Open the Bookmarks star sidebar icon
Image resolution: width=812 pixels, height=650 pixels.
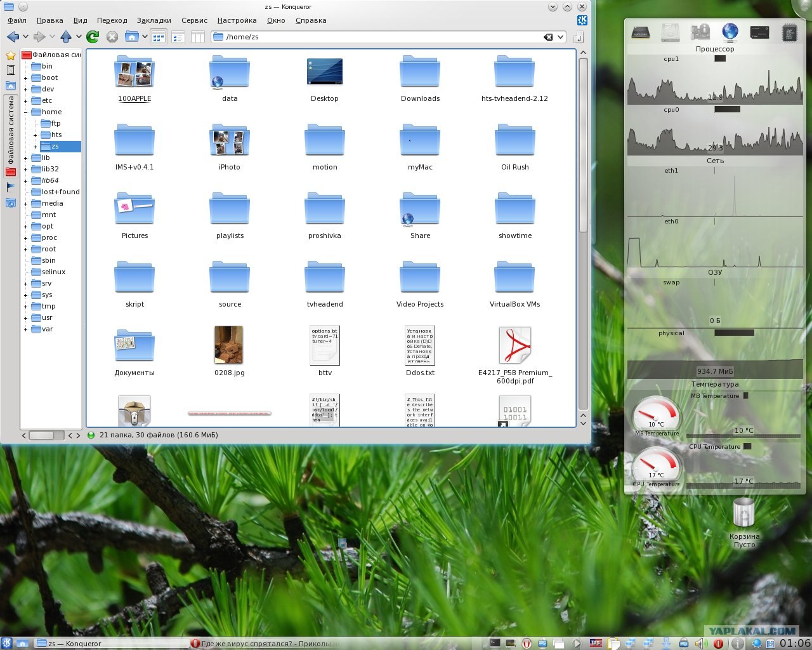point(11,55)
